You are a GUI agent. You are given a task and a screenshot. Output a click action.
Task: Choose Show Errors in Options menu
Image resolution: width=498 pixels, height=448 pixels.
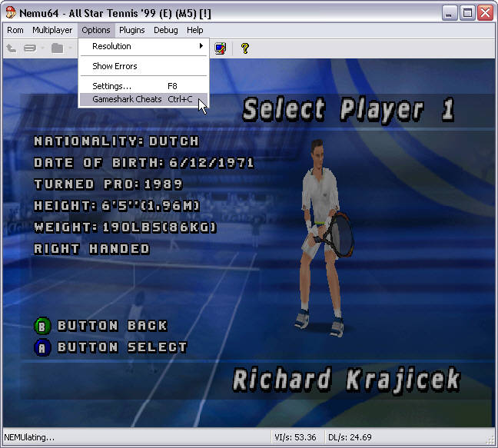coord(144,66)
